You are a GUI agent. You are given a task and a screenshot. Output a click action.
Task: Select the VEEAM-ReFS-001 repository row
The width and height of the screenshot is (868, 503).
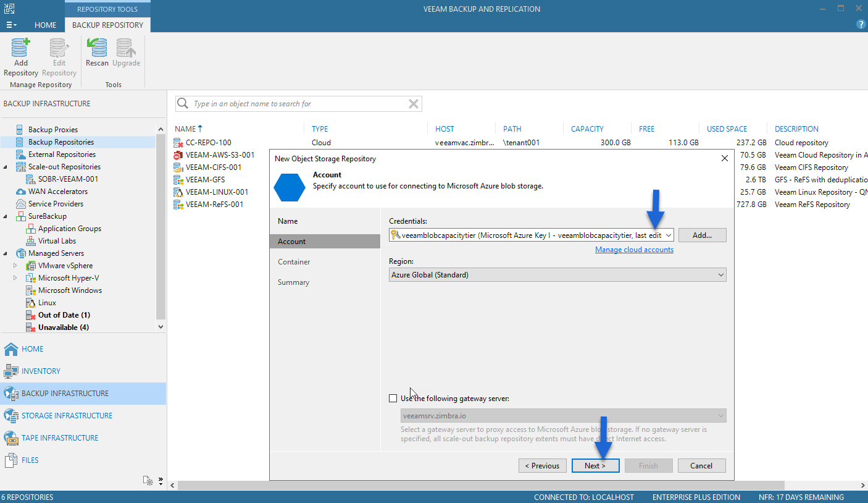click(x=214, y=205)
